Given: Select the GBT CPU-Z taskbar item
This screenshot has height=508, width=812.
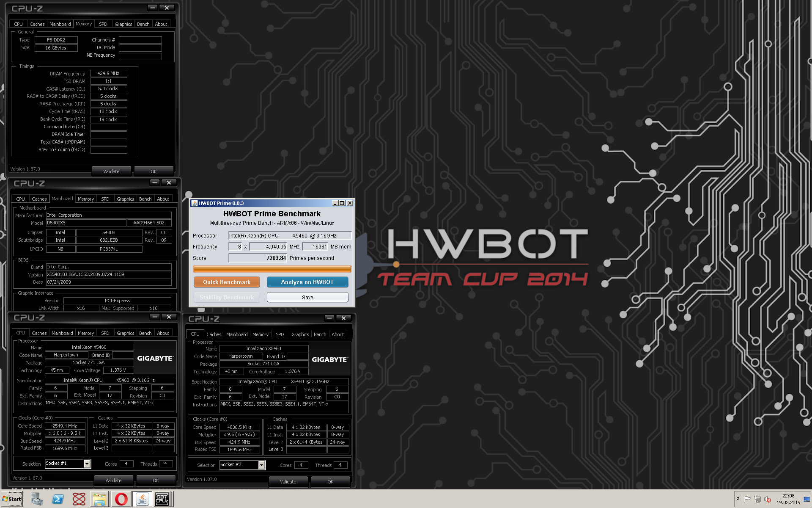Looking at the screenshot, I should [162, 499].
